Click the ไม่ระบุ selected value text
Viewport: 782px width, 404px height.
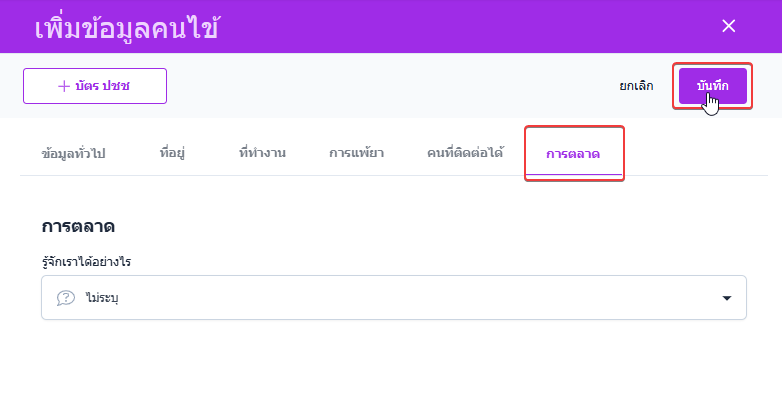click(x=103, y=298)
